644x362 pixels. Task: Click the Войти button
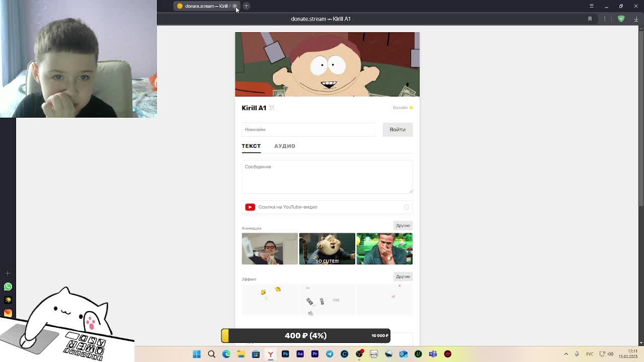(397, 129)
